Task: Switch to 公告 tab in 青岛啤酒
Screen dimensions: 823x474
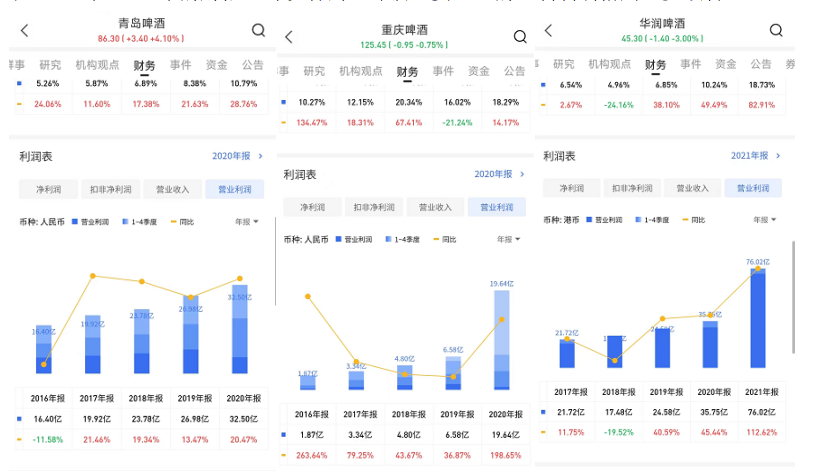Action: click(x=252, y=65)
